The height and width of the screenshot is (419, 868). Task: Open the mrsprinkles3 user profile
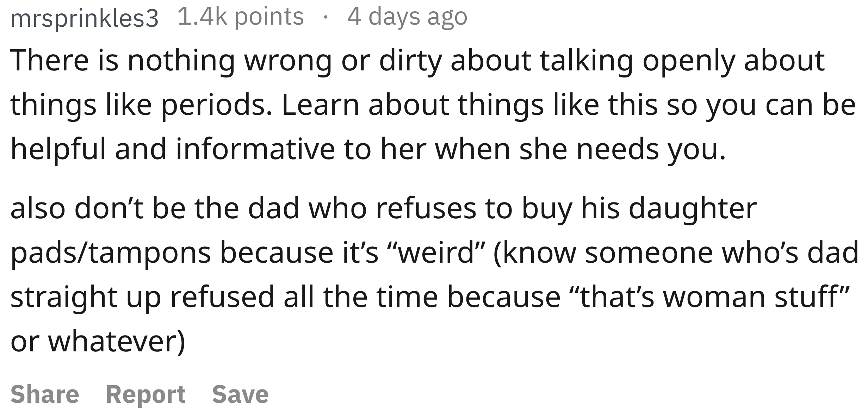tap(85, 18)
